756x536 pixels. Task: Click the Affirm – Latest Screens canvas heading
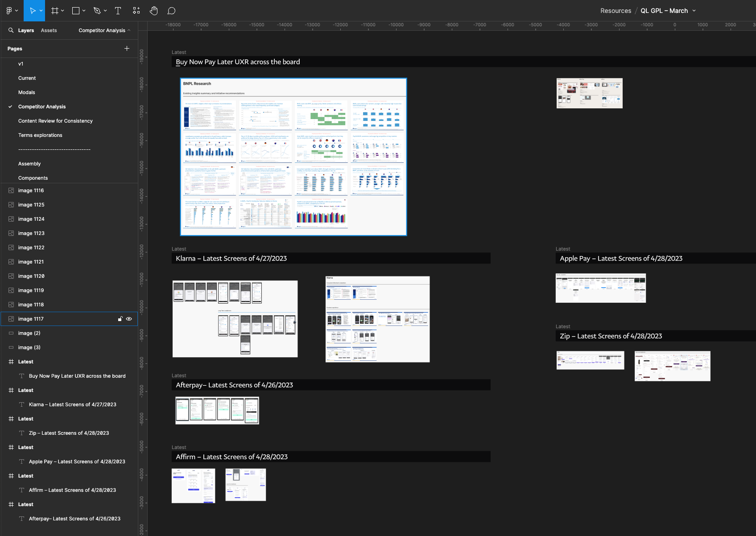click(232, 457)
